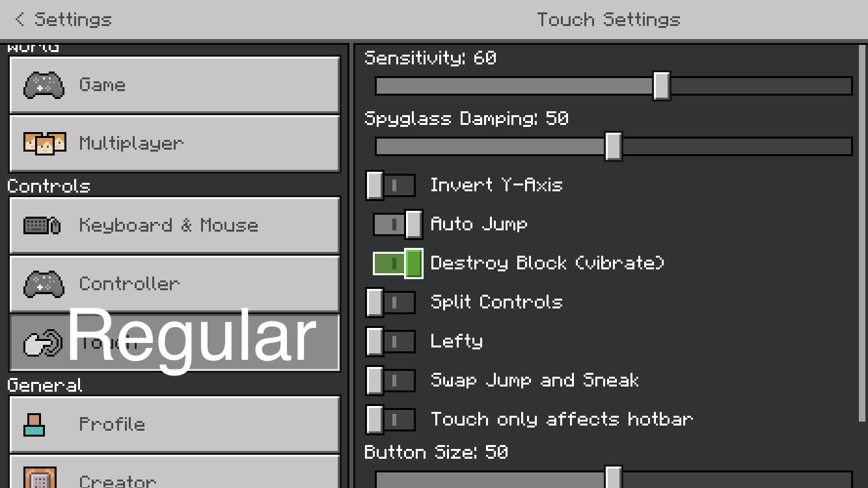
Task: Click the pointing hand Touch icon
Action: pyautogui.click(x=42, y=343)
